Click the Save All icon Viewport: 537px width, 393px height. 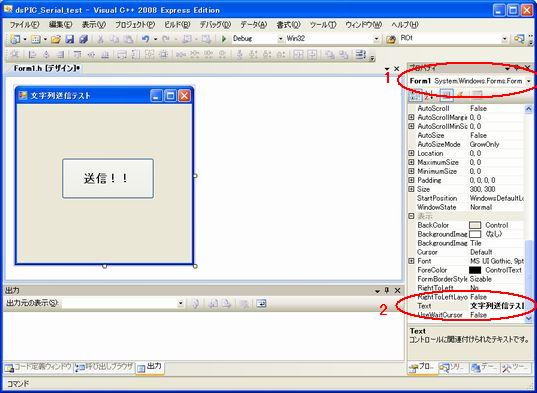(x=83, y=39)
